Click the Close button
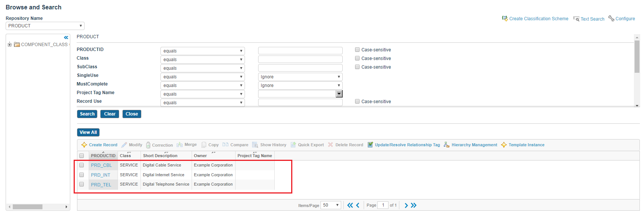The width and height of the screenshot is (644, 213). [x=132, y=114]
